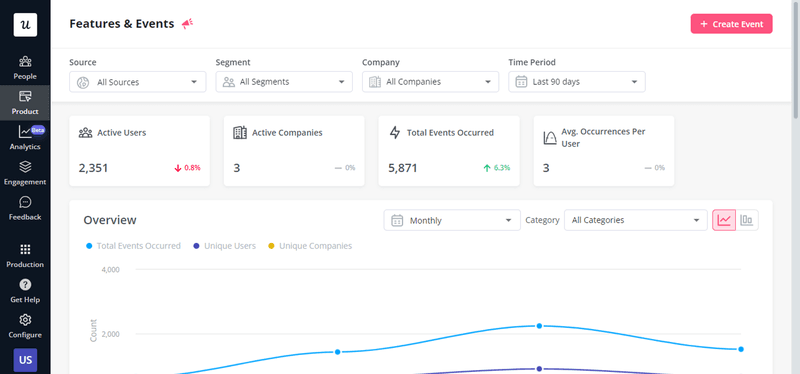Click the 6.3% increase indicator
The height and width of the screenshot is (374, 800).
pos(496,168)
